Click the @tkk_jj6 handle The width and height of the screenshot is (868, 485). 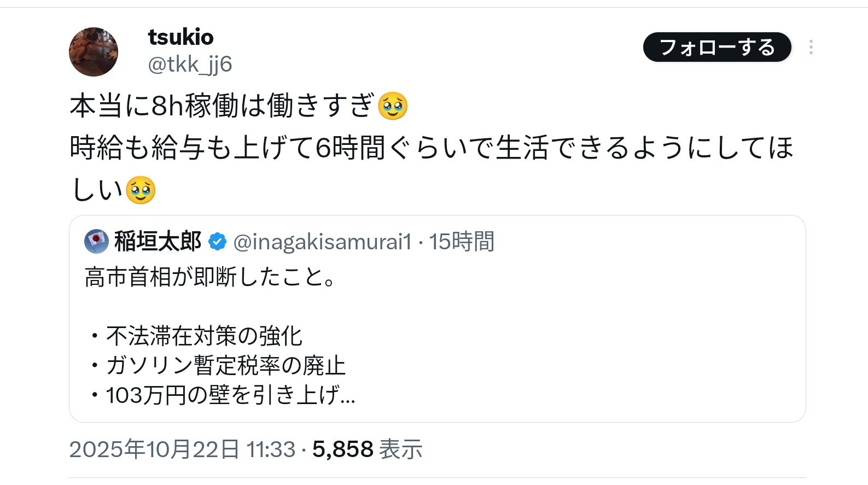pos(190,65)
